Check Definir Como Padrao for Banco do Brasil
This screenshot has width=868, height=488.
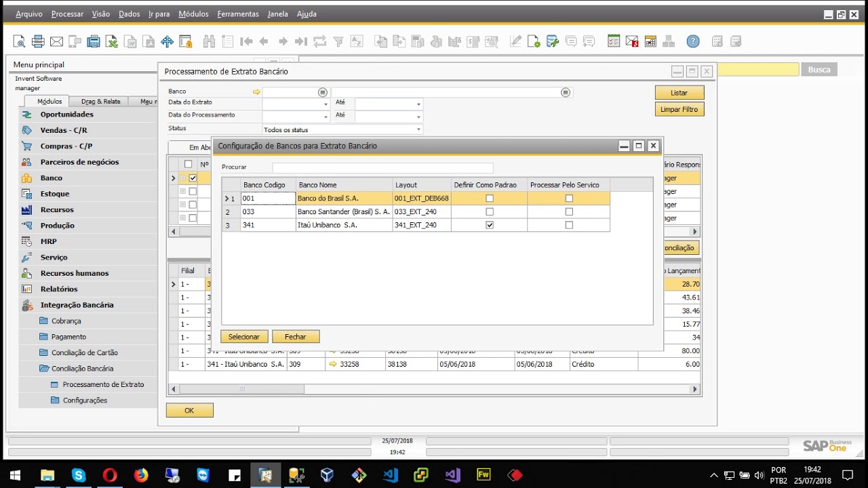pyautogui.click(x=490, y=199)
